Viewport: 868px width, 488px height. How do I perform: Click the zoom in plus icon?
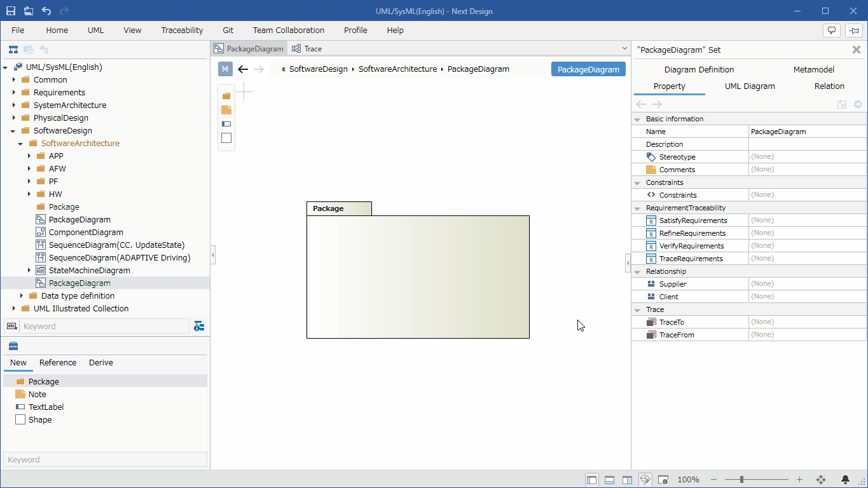[799, 480]
